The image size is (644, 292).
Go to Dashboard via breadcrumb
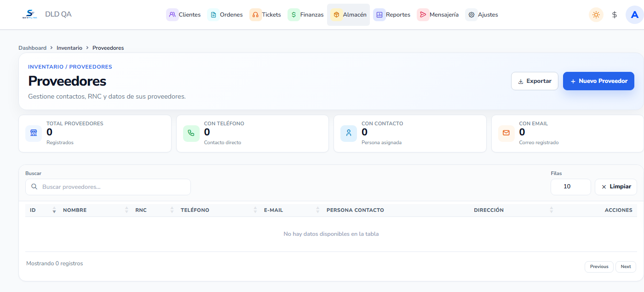point(32,48)
